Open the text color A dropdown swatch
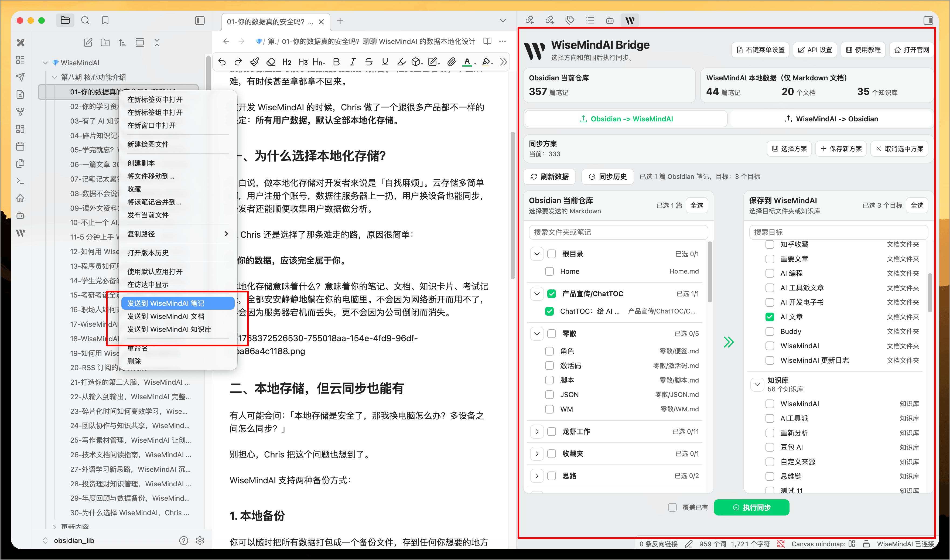 coord(469,62)
